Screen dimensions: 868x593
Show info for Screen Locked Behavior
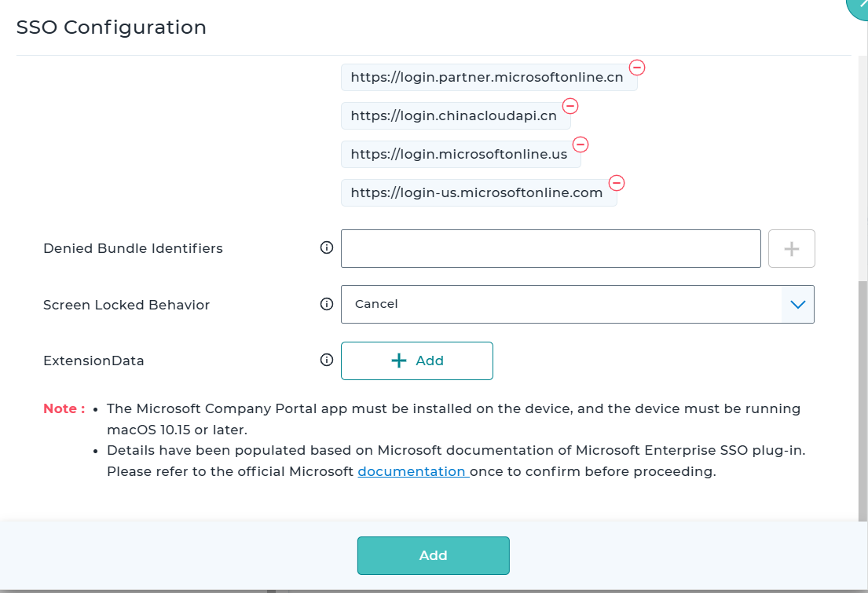point(327,304)
